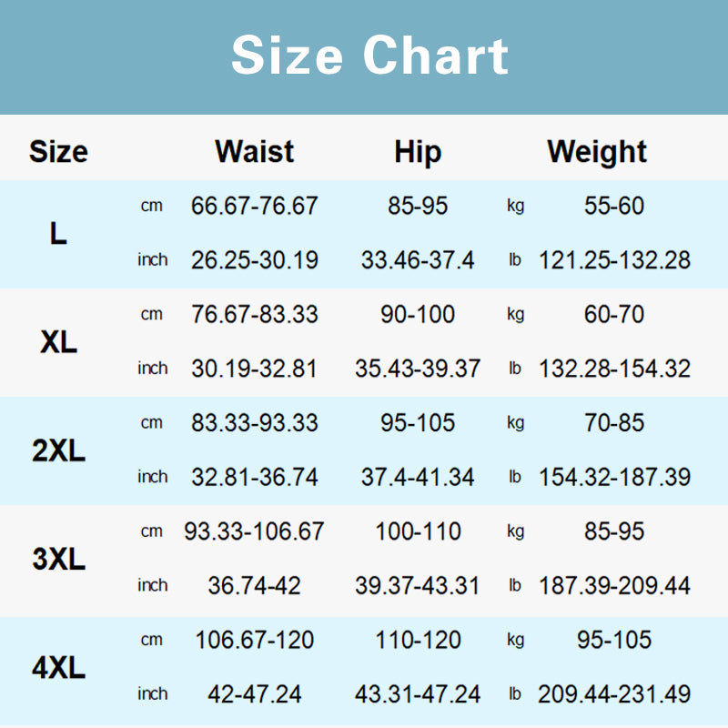Select the 2XL size label
Viewport: 728px width, 728px height.
58,450
